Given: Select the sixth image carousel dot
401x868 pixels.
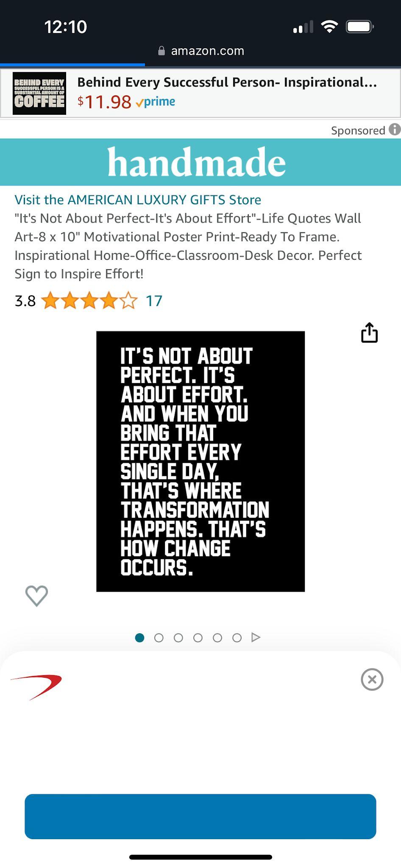Looking at the screenshot, I should tap(237, 637).
